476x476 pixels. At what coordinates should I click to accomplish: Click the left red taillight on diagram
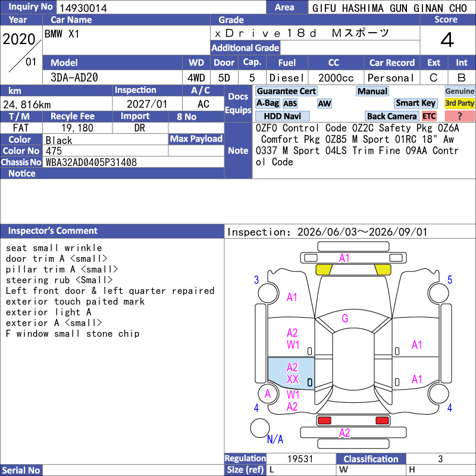324,421
